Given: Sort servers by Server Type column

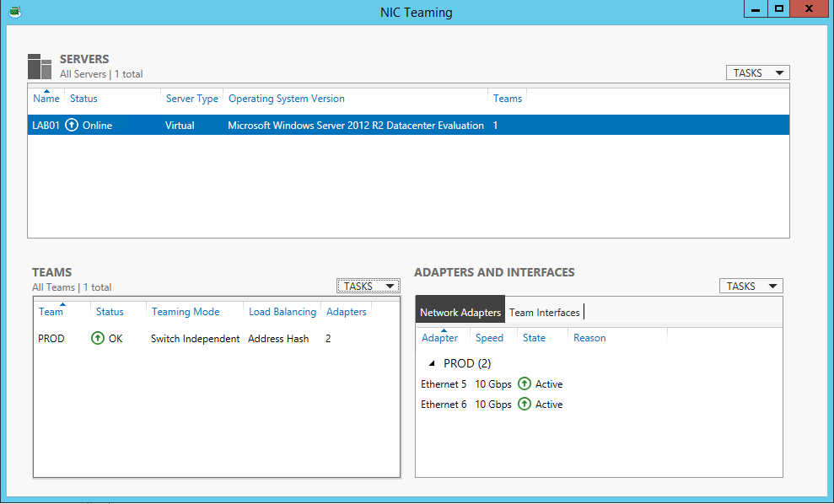Looking at the screenshot, I should pyautogui.click(x=191, y=99).
